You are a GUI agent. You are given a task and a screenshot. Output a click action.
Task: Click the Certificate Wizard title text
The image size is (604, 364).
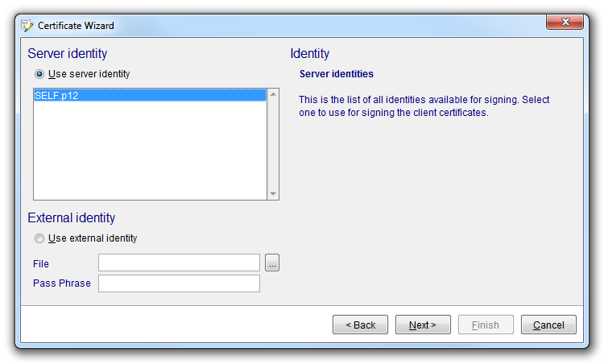[x=76, y=26]
